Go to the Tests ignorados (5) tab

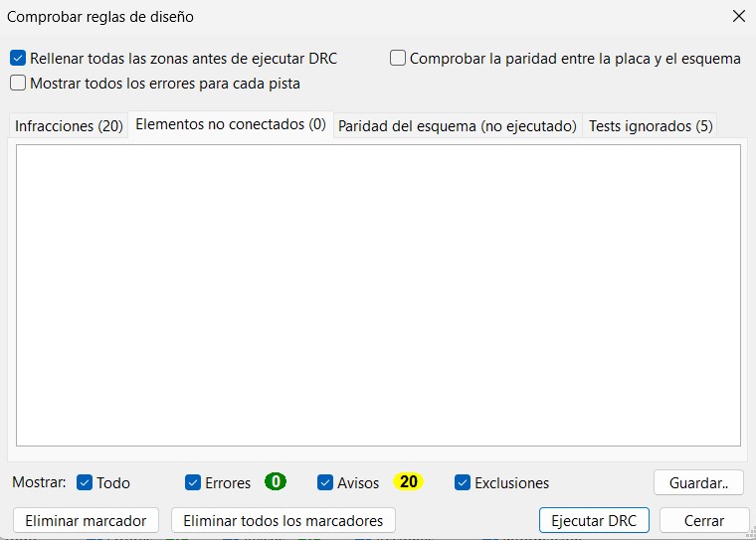(651, 126)
